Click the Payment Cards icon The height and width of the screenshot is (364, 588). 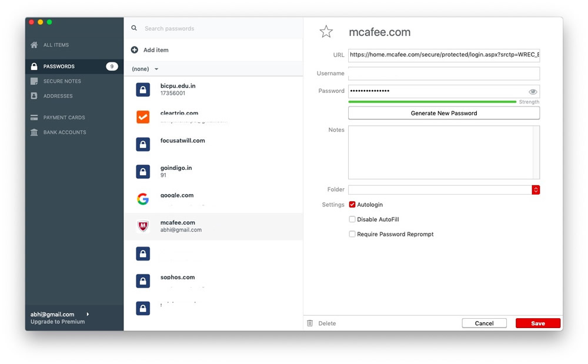pyautogui.click(x=34, y=118)
